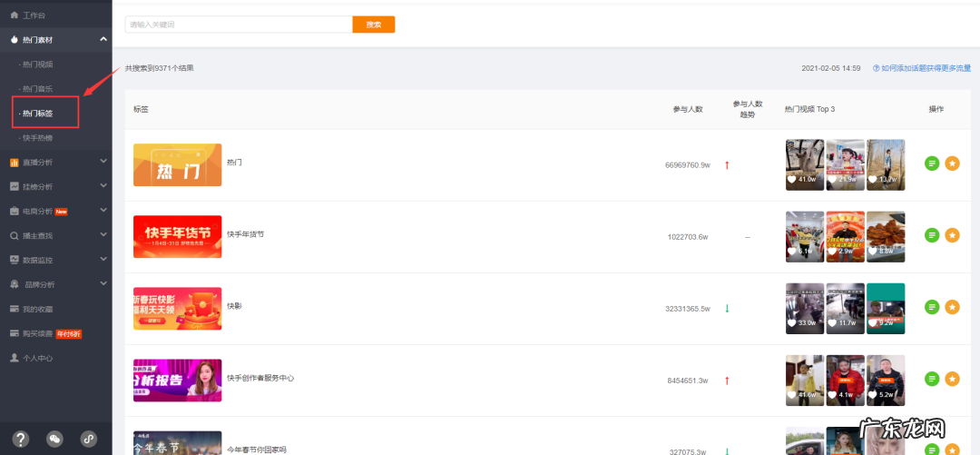This screenshot has width=980, height=455.
Task: Expand the 播主查找 menu chevron
Action: coord(103,235)
